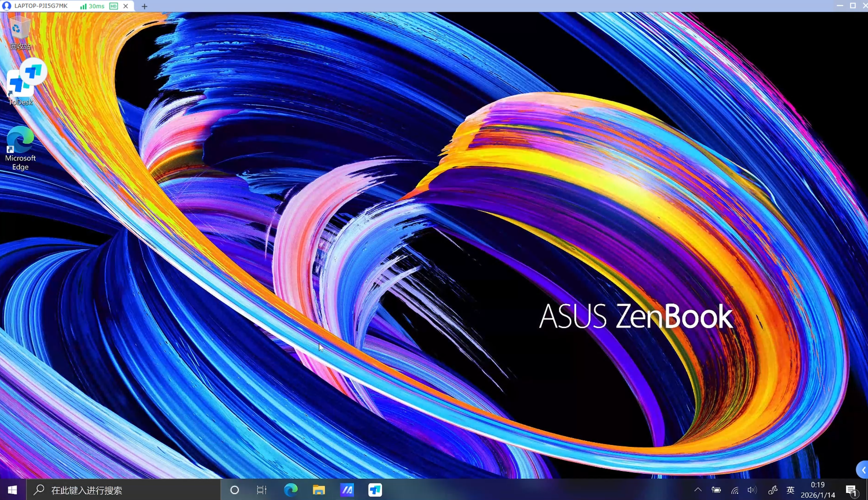868x500 pixels.
Task: Open File Explorer from taskbar
Action: [319, 490]
